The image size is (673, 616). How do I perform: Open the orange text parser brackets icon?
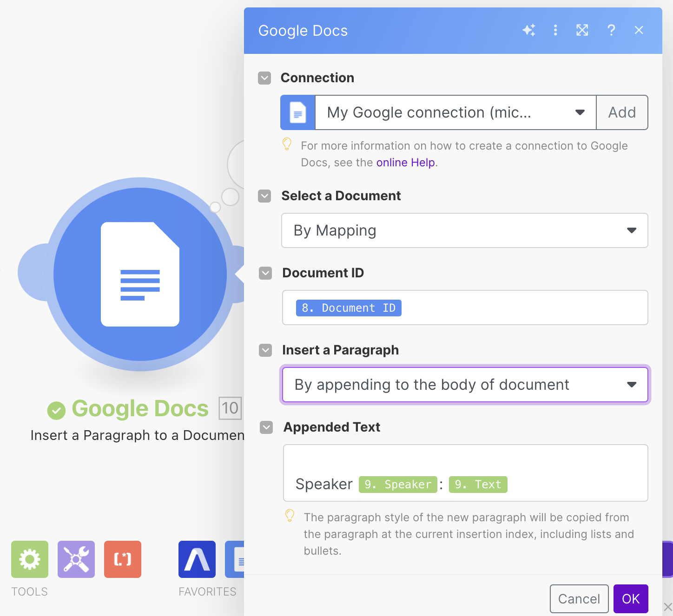(x=123, y=559)
